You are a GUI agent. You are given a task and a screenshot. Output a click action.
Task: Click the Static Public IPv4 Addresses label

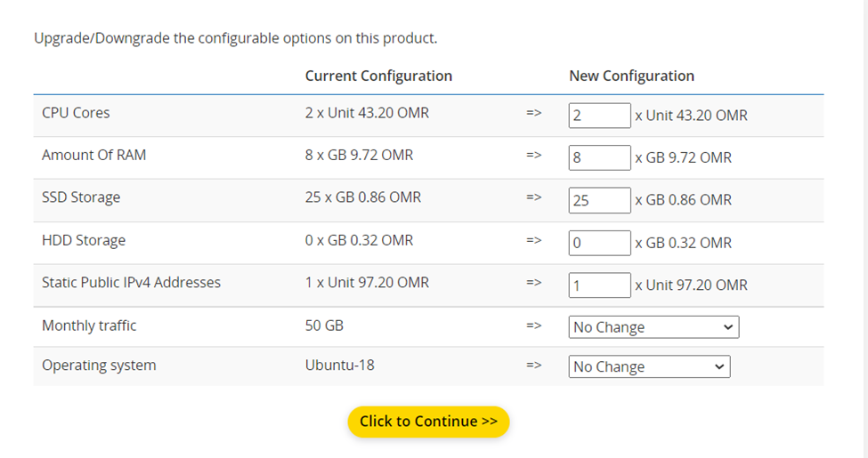[131, 283]
